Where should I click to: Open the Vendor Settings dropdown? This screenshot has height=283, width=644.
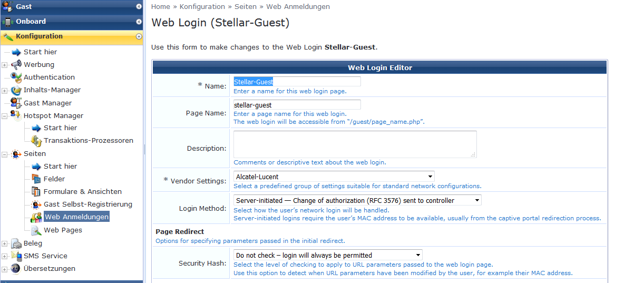click(334, 177)
